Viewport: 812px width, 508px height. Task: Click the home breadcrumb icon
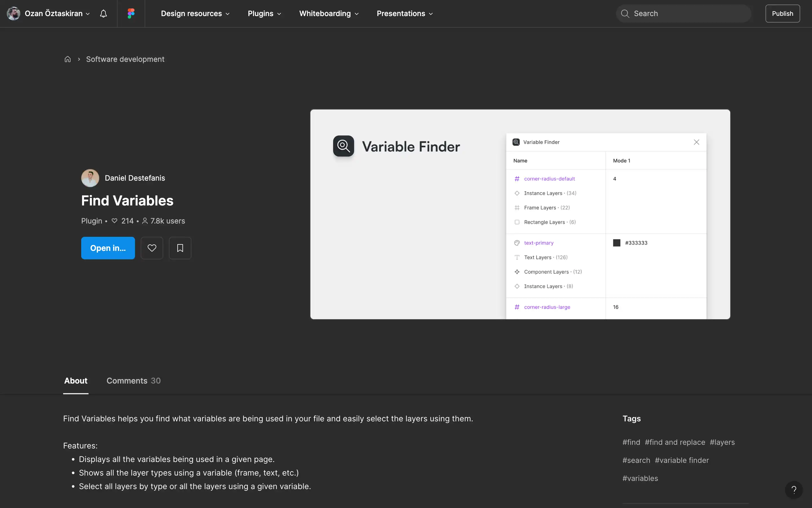pos(67,59)
